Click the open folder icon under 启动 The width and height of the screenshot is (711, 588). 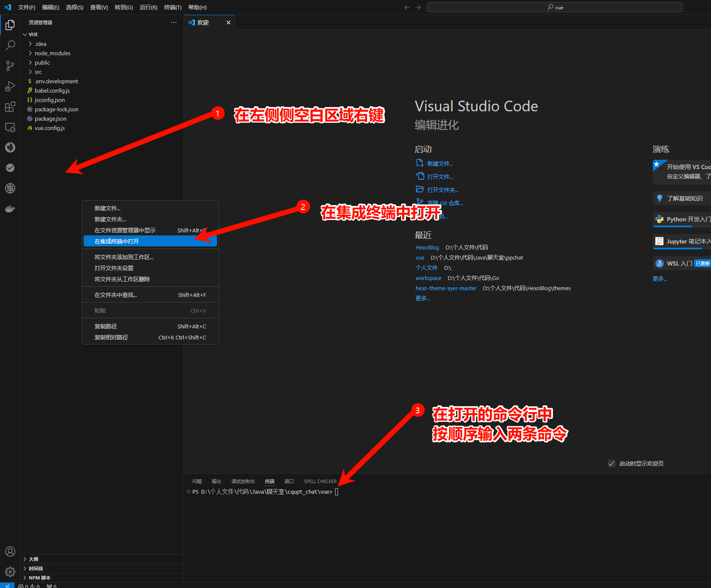(420, 189)
